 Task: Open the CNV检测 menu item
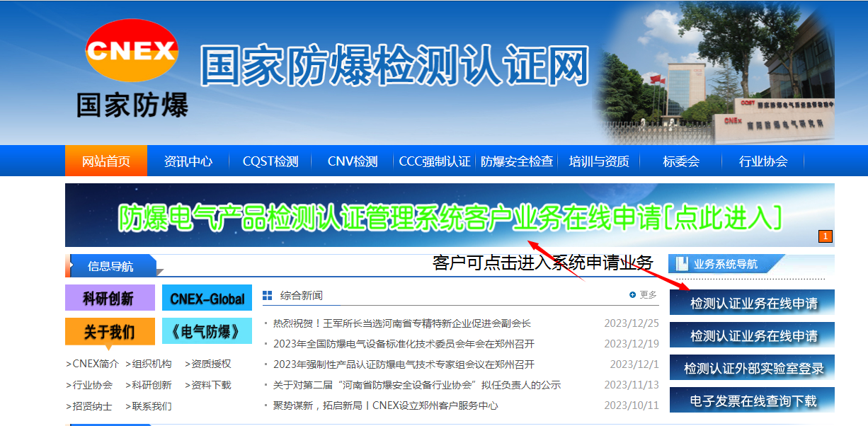tap(353, 161)
